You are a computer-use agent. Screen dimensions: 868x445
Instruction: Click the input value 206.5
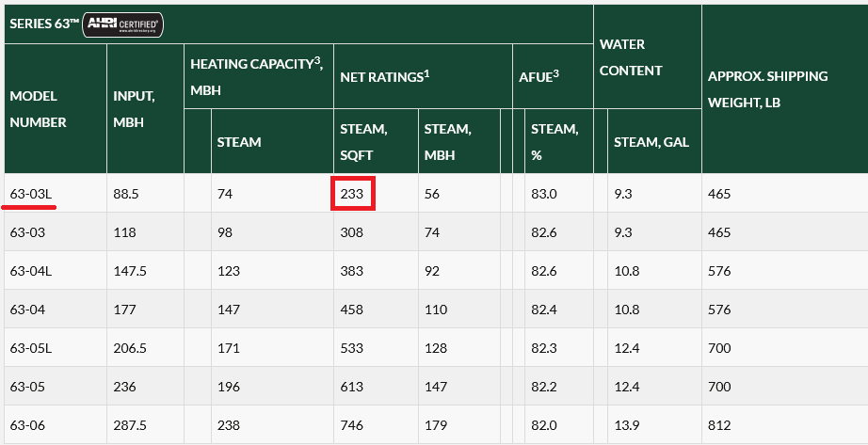pos(130,348)
